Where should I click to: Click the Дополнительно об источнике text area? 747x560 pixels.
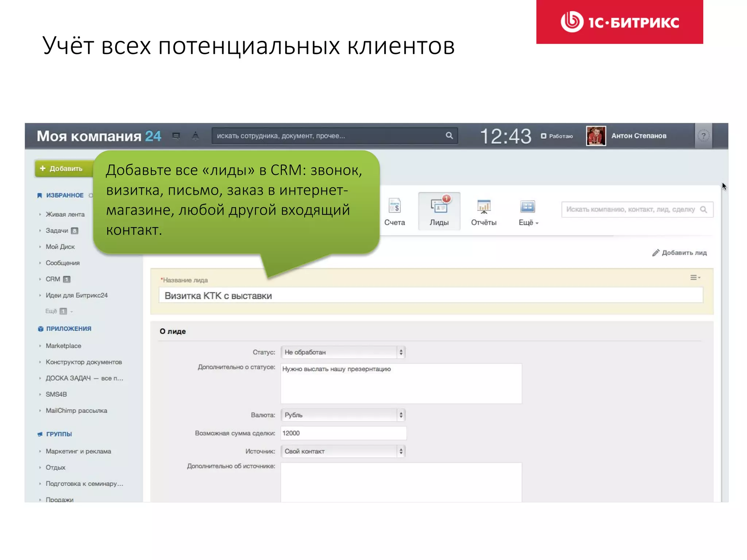tap(401, 482)
